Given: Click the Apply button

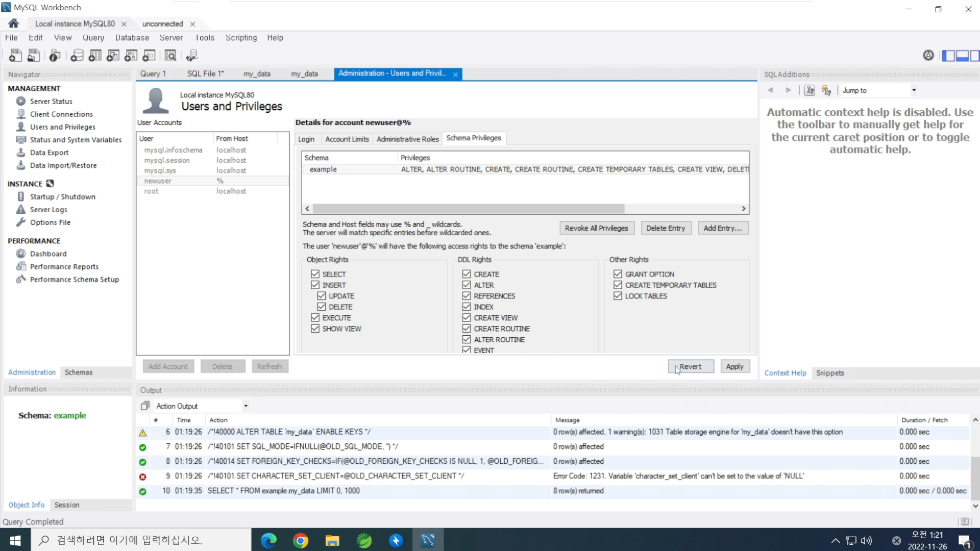Looking at the screenshot, I should click(734, 366).
